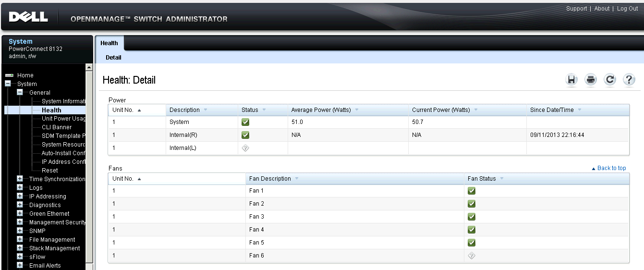Click the Print page icon
The height and width of the screenshot is (270, 644).
[591, 80]
